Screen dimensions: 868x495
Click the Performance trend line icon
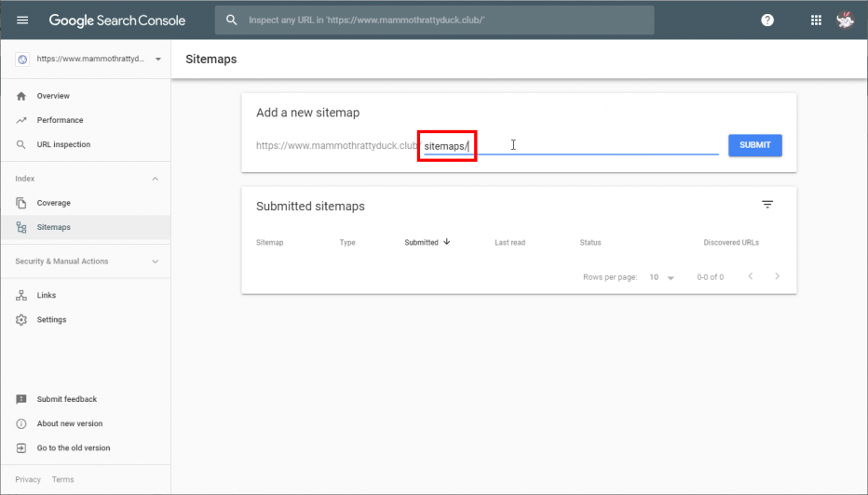tap(21, 120)
